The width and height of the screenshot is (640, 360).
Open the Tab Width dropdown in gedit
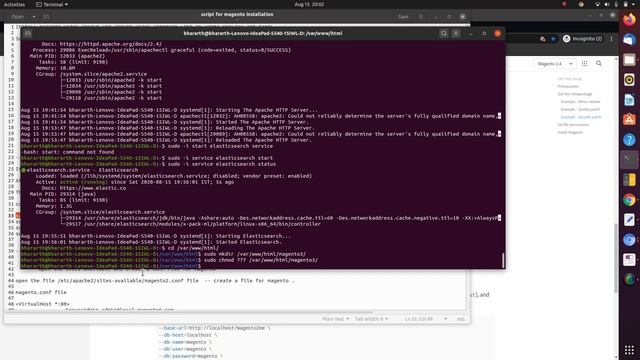click(371, 319)
